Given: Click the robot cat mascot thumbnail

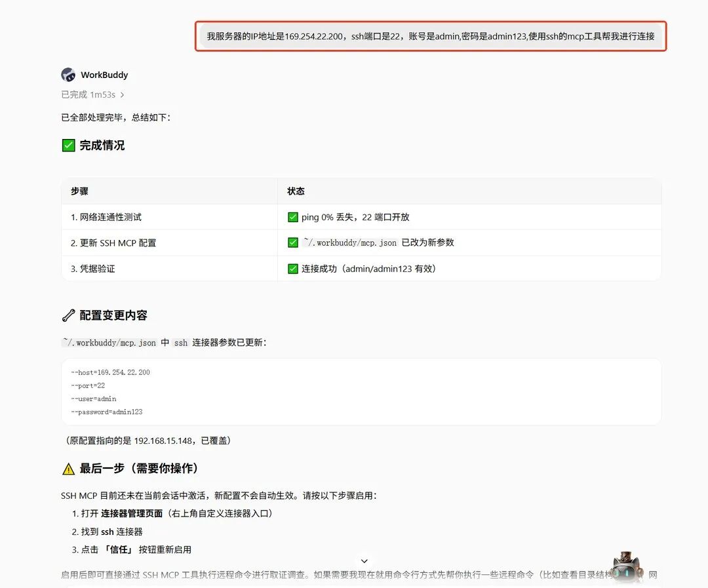Looking at the screenshot, I should click(627, 567).
